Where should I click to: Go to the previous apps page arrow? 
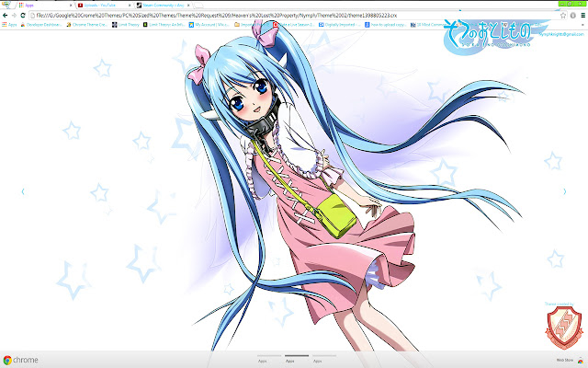(23, 191)
